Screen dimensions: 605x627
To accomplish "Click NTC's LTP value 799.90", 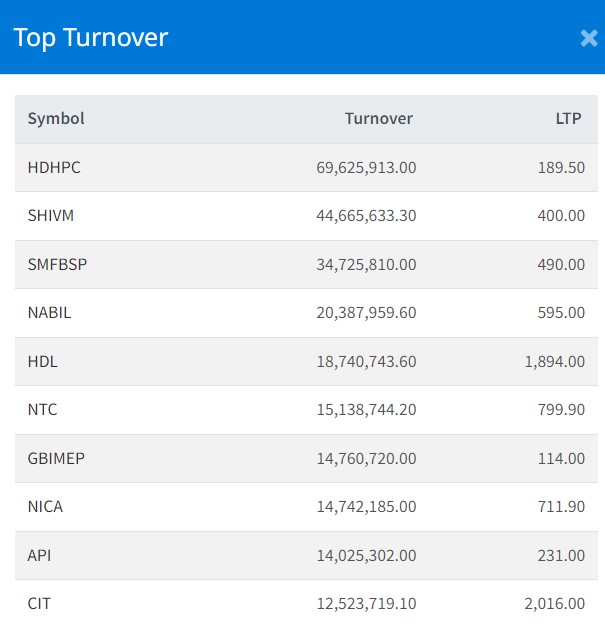I will pyautogui.click(x=562, y=410).
